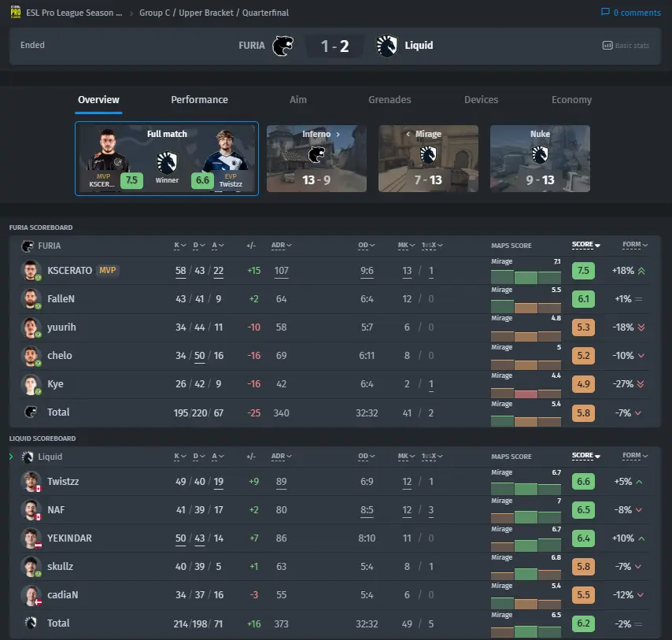The image size is (672, 640).
Task: Open the comments speech bubble icon
Action: 605,12
